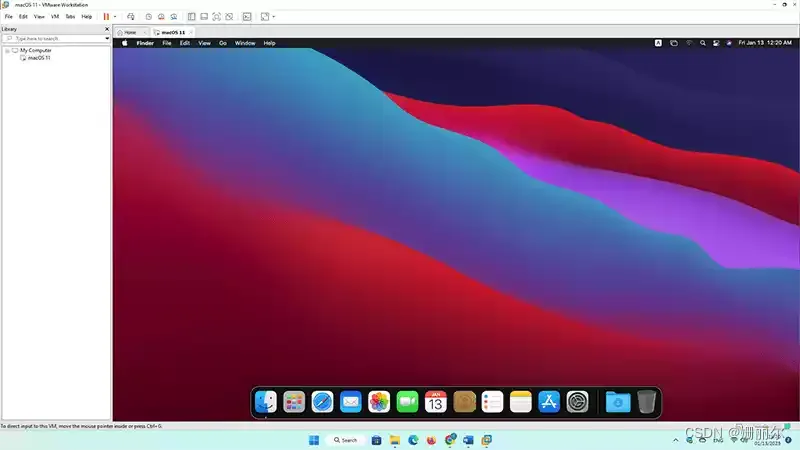Click the Unity mode toolbar icon
Image resolution: width=800 pixels, height=450 pixels.
pos(230,17)
